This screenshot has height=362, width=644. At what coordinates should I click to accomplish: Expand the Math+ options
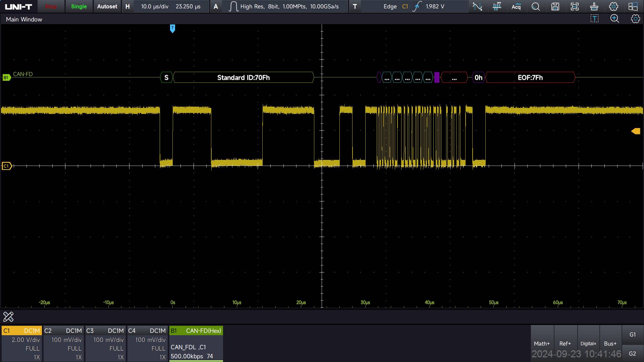(542, 343)
